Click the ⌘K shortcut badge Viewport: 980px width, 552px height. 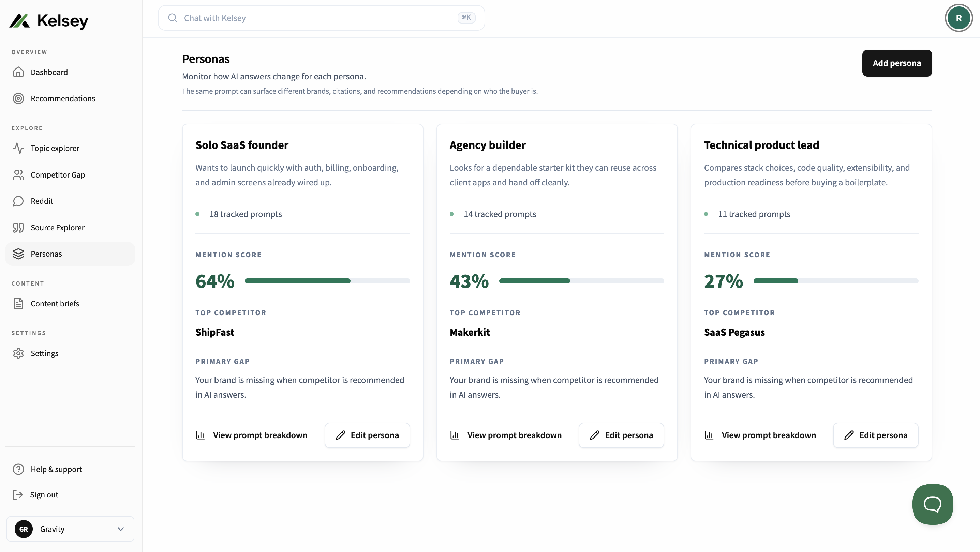[466, 17]
